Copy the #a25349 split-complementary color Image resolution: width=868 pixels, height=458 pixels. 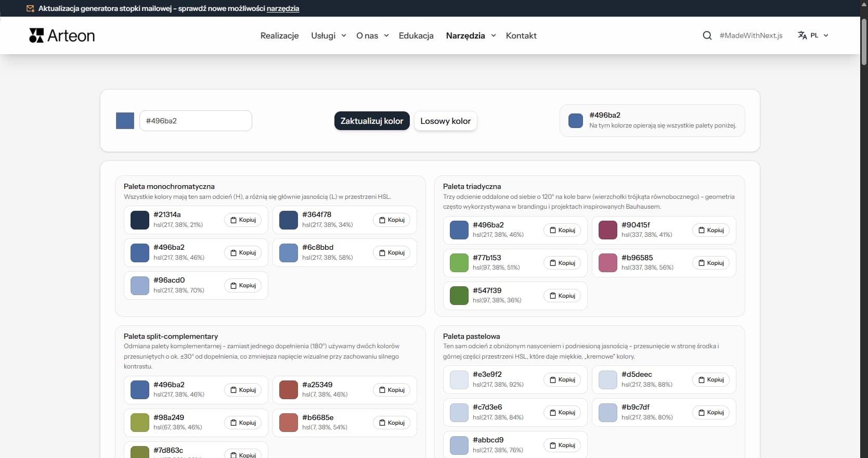392,390
